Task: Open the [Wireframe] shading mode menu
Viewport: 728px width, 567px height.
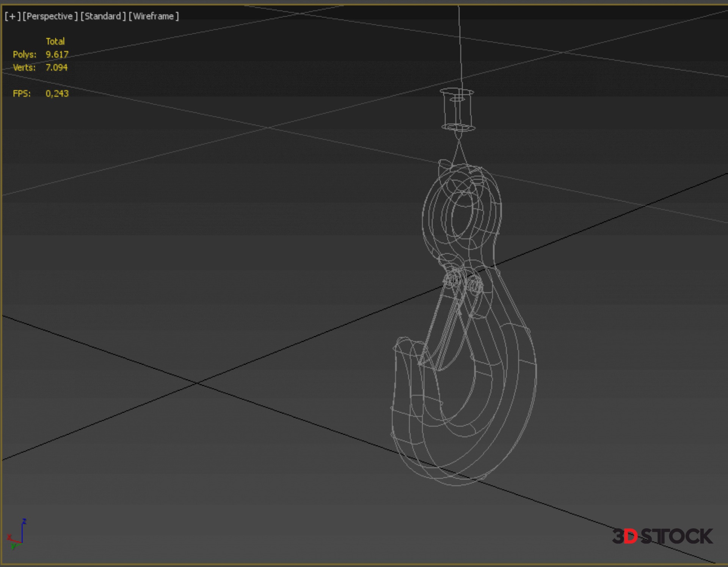Action: pos(154,16)
